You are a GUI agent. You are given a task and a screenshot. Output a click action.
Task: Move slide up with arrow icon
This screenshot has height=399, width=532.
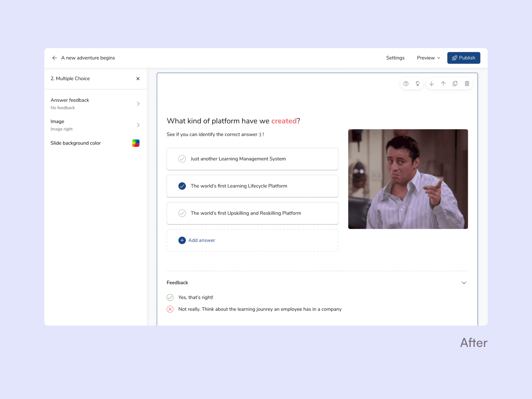(443, 83)
